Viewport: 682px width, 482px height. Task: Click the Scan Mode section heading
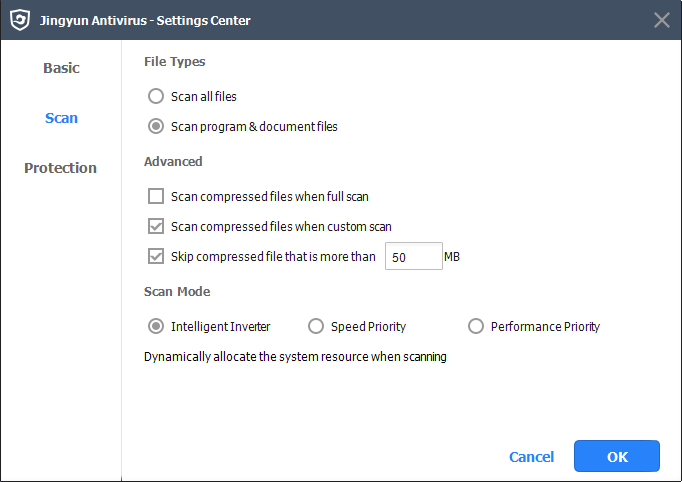click(177, 292)
